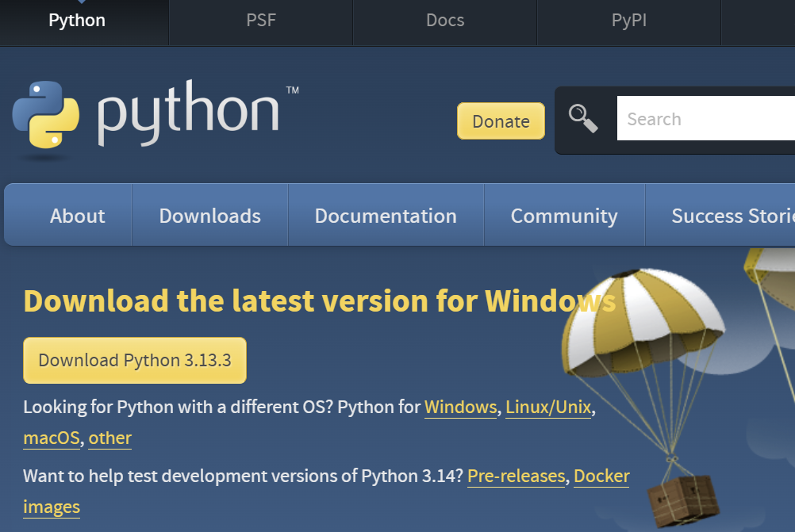Open the Downloads menu

click(210, 216)
